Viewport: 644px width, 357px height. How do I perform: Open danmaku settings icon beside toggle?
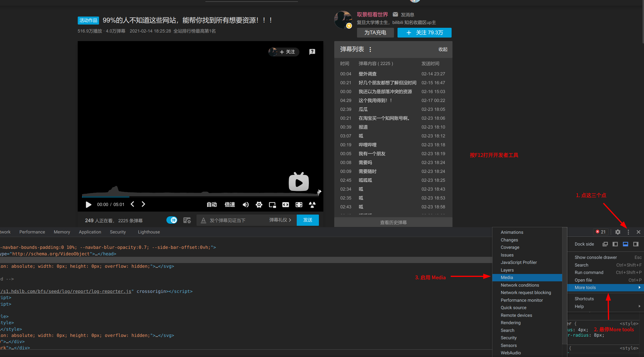(x=187, y=220)
